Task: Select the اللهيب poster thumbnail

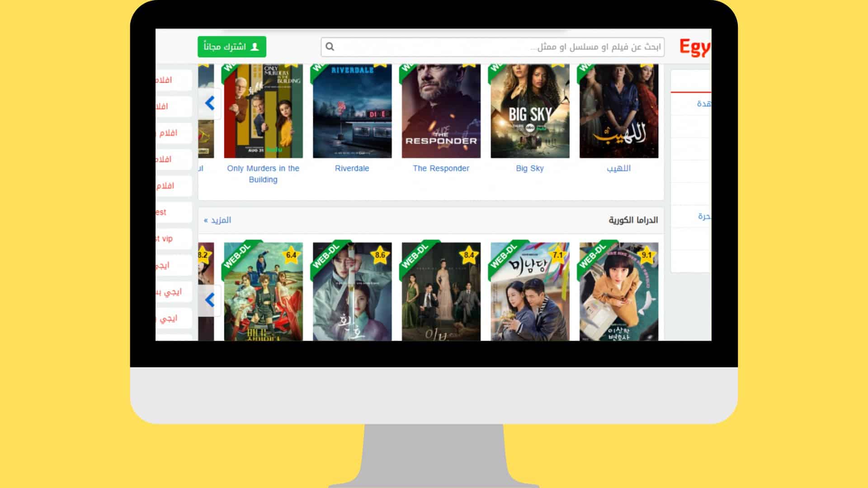Action: click(x=619, y=111)
